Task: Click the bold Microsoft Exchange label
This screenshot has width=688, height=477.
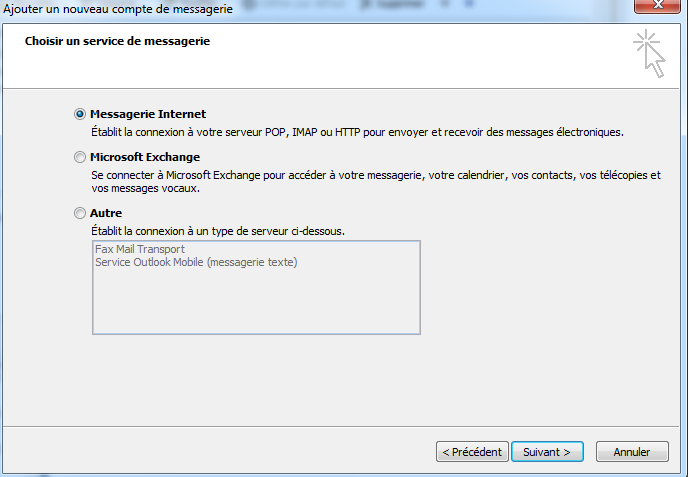Action: 145,157
